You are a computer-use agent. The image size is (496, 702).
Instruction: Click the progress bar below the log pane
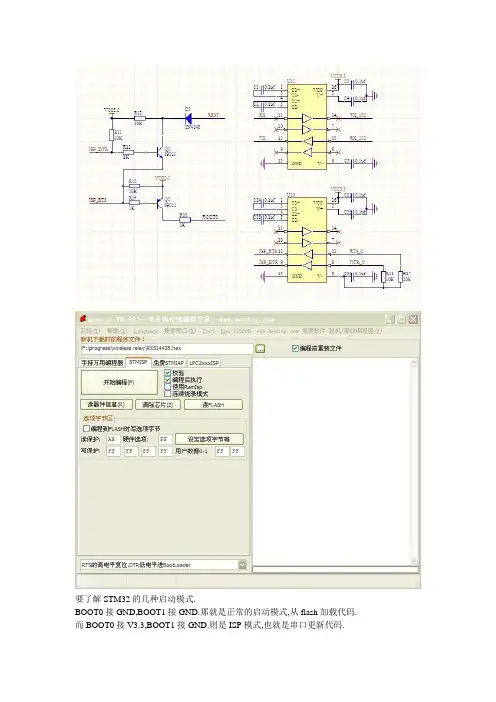tap(335, 569)
